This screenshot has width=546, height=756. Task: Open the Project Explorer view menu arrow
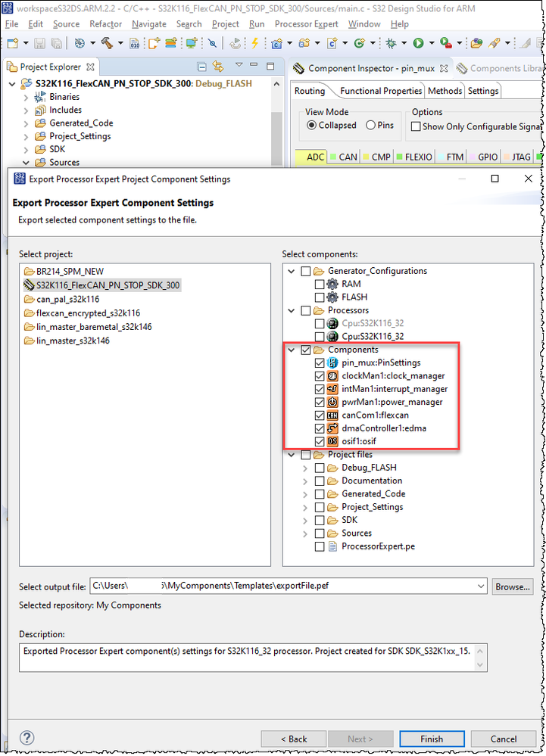tap(239, 66)
